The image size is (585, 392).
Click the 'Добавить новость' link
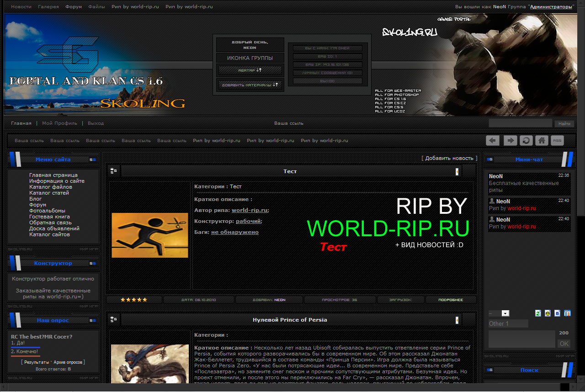pos(449,158)
